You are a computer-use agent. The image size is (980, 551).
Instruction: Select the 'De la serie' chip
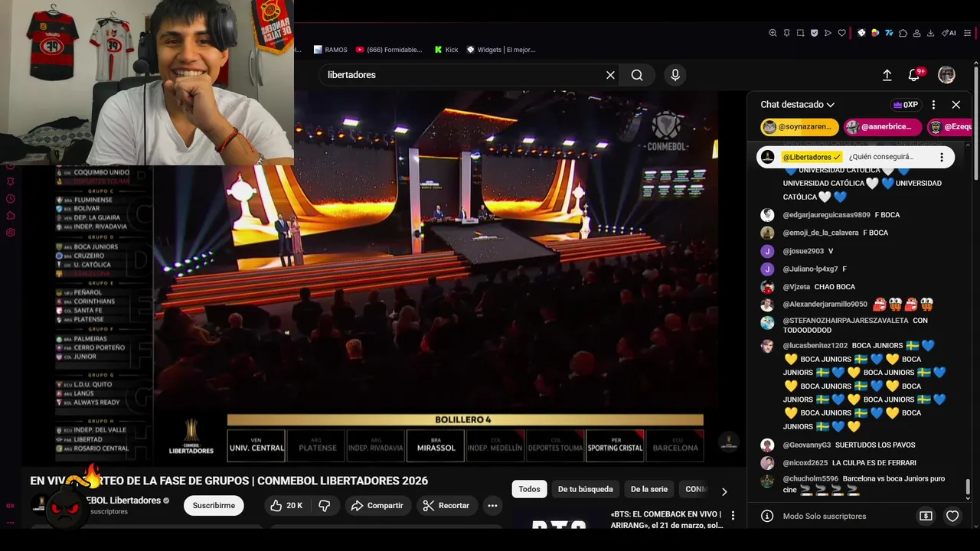pos(649,489)
